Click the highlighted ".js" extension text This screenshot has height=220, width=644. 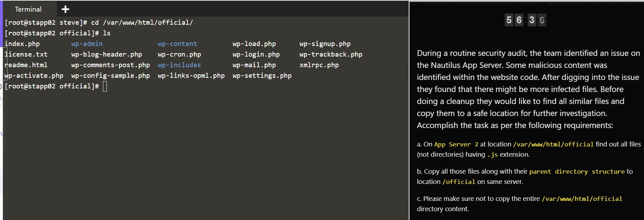click(492, 155)
